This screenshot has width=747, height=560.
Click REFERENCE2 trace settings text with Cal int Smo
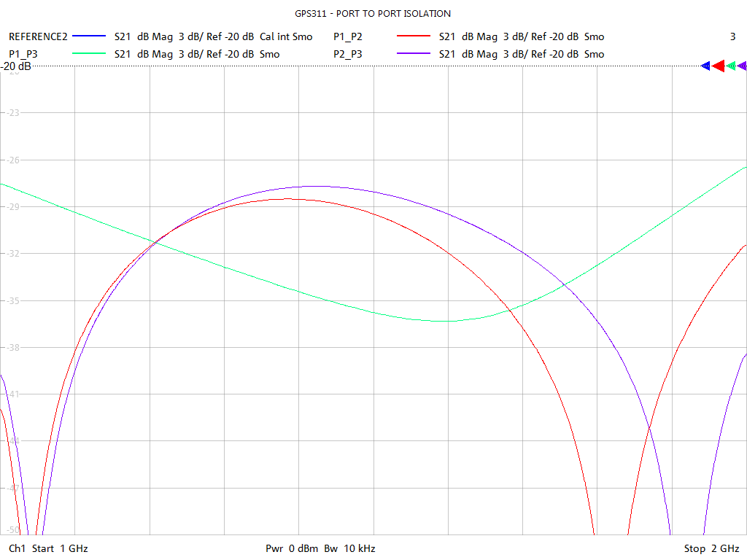tap(214, 36)
